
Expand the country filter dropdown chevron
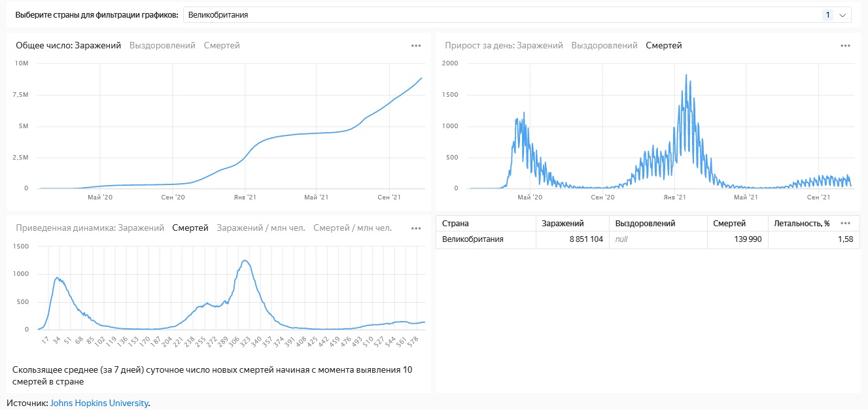click(842, 14)
